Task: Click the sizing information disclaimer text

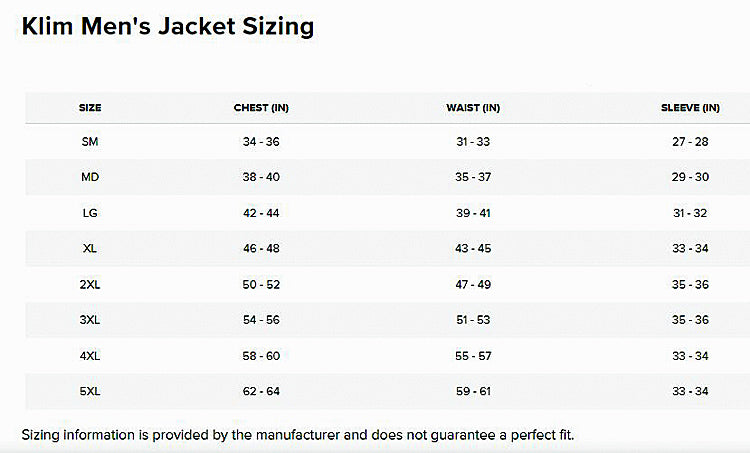Action: [x=298, y=434]
